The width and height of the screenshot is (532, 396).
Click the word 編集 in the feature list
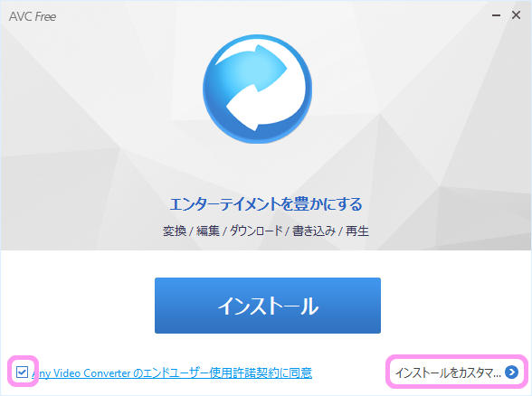point(208,231)
